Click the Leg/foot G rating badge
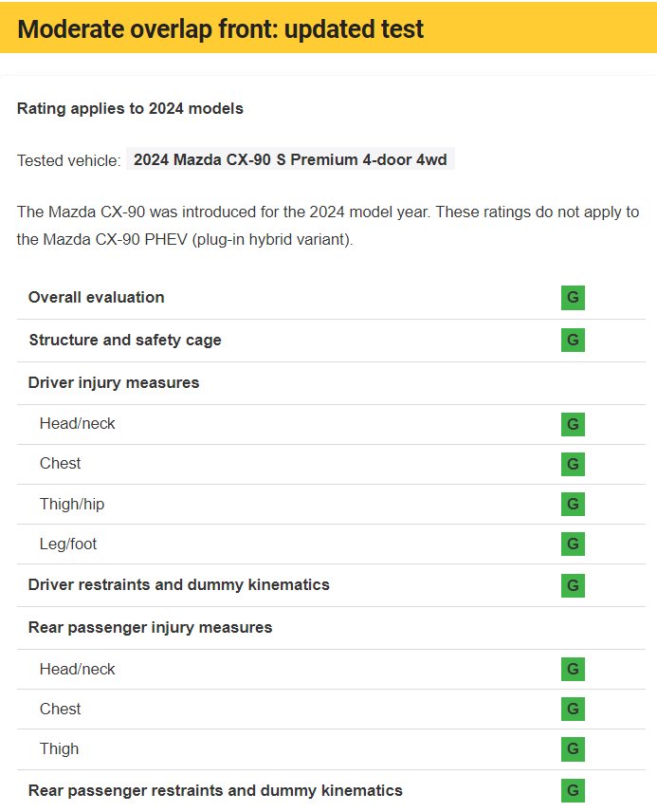 click(573, 544)
